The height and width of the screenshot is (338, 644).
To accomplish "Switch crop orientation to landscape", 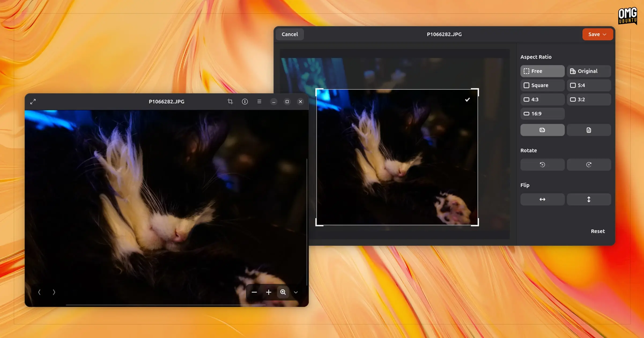I will 542,130.
